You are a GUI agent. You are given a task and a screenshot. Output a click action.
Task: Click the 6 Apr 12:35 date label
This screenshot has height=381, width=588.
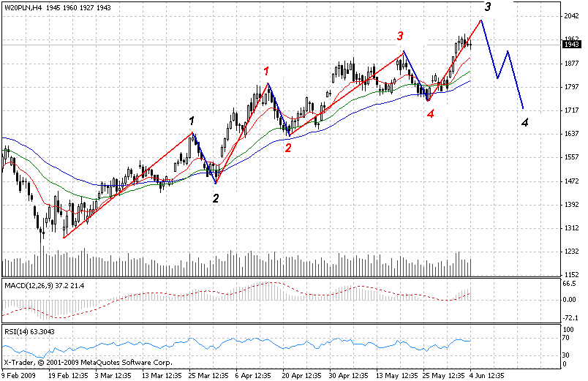coord(253,375)
